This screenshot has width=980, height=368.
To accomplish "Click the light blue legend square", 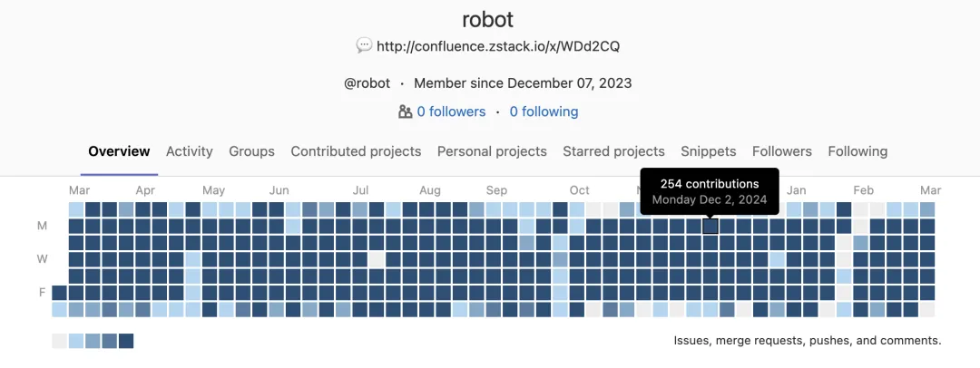I will click(76, 341).
